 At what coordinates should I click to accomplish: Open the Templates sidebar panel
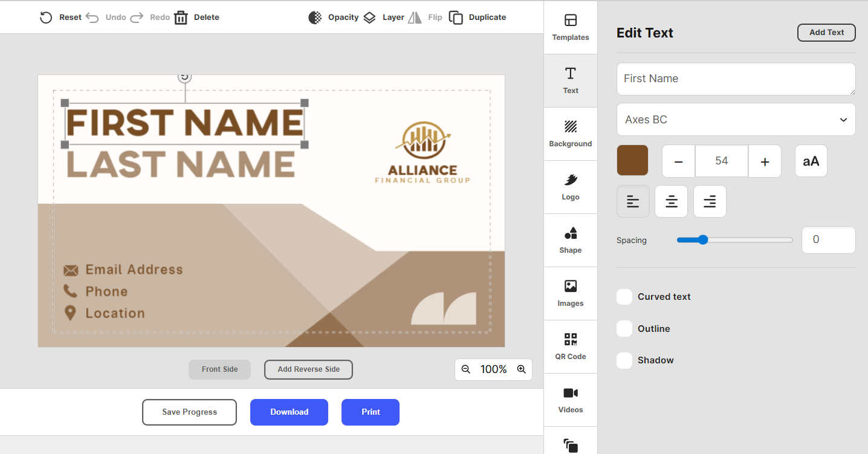(571, 28)
